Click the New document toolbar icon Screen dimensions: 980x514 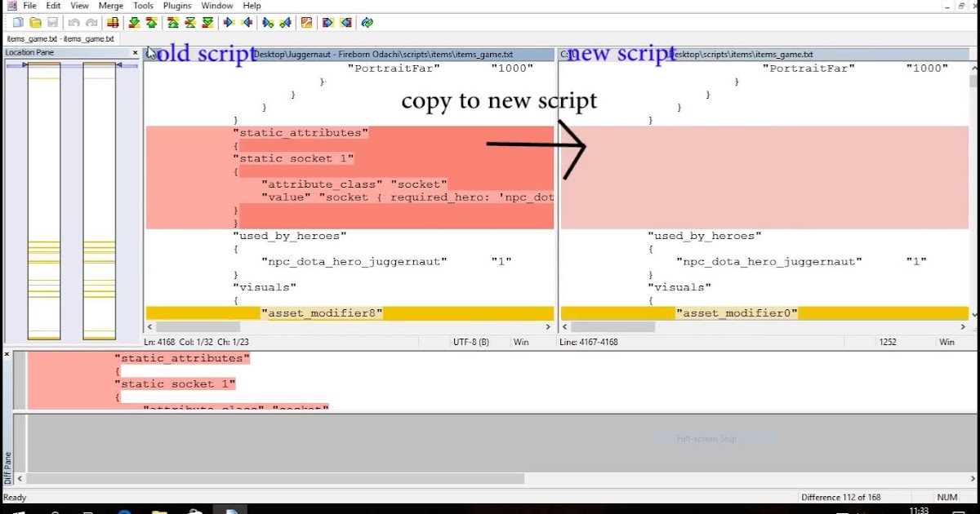click(x=18, y=23)
